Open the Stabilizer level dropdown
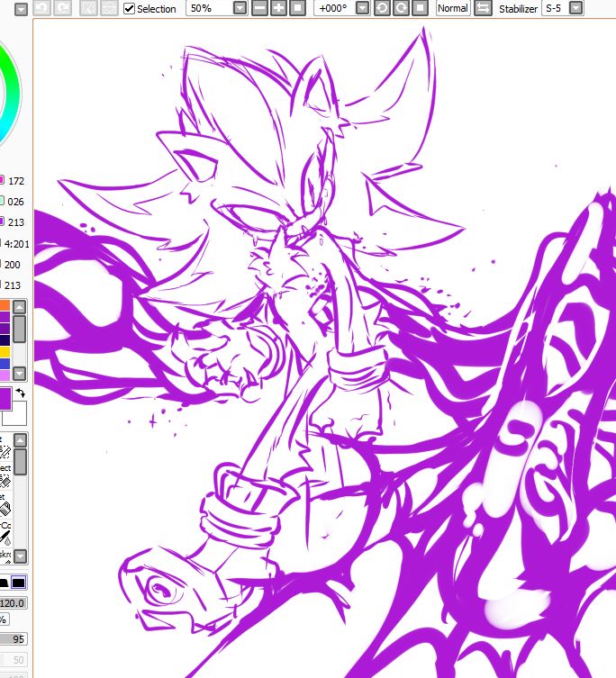This screenshot has height=678, width=616. (575, 8)
